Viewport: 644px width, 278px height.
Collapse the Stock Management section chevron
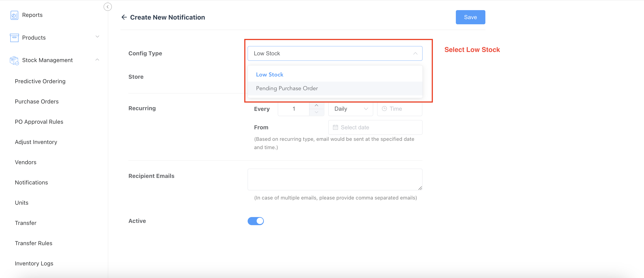pos(98,60)
